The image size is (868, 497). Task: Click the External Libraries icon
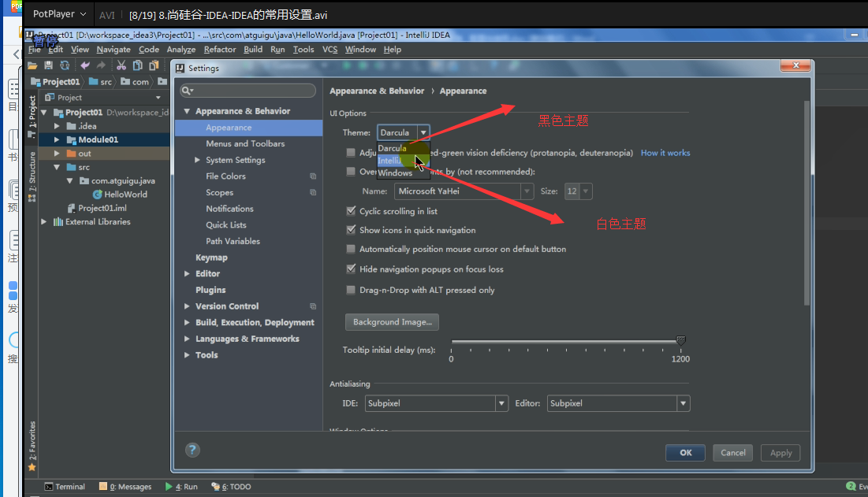(x=58, y=221)
